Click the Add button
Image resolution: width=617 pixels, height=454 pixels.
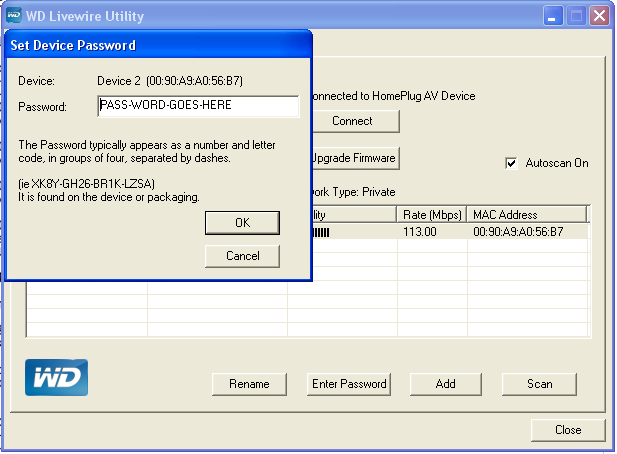(x=445, y=384)
